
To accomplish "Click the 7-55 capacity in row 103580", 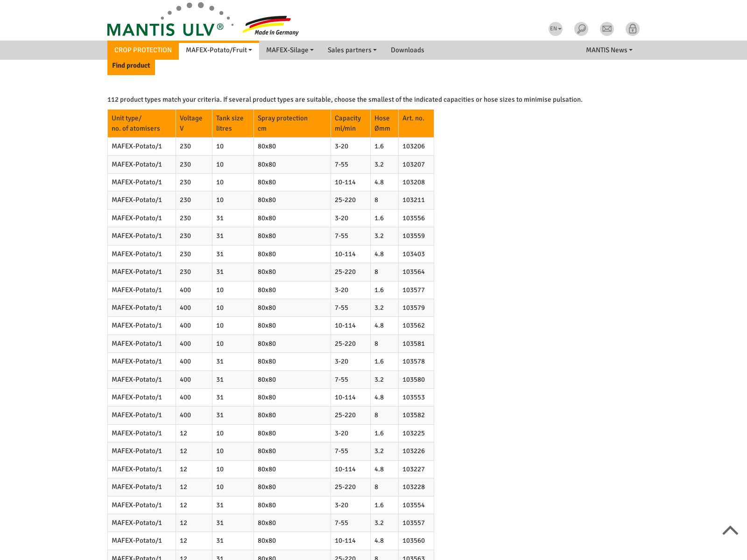I will [341, 379].
